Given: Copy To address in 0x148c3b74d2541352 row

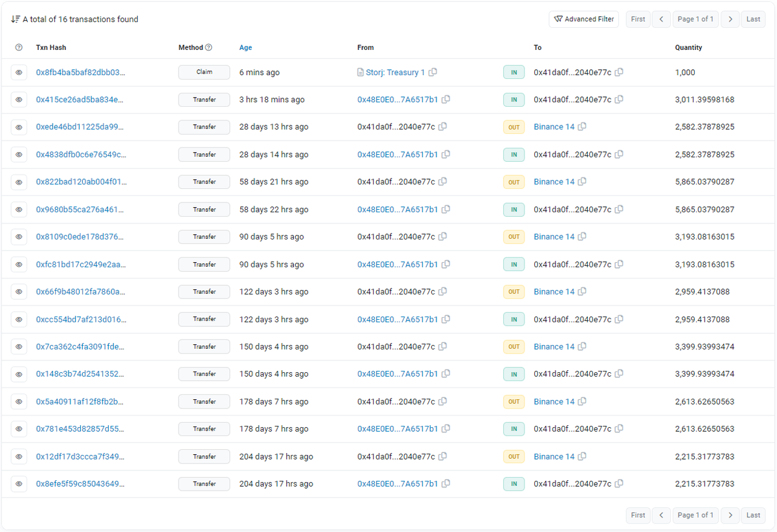Looking at the screenshot, I should [x=619, y=374].
